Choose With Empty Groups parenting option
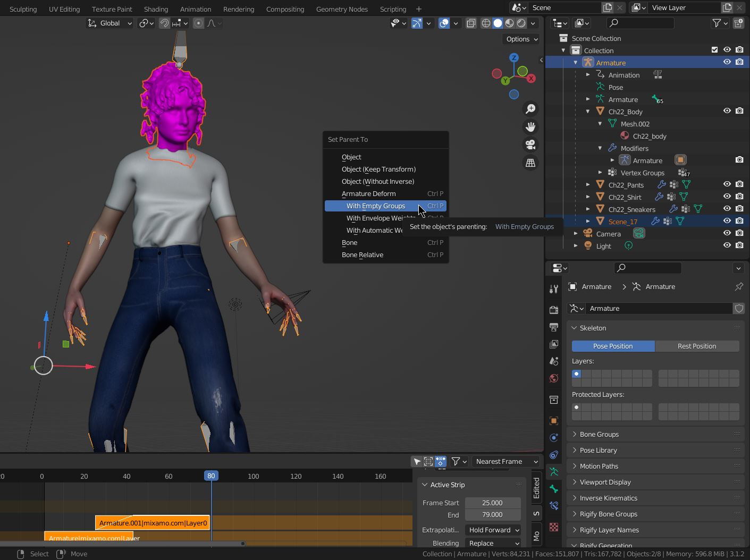This screenshot has height=560, width=750. pos(385,206)
